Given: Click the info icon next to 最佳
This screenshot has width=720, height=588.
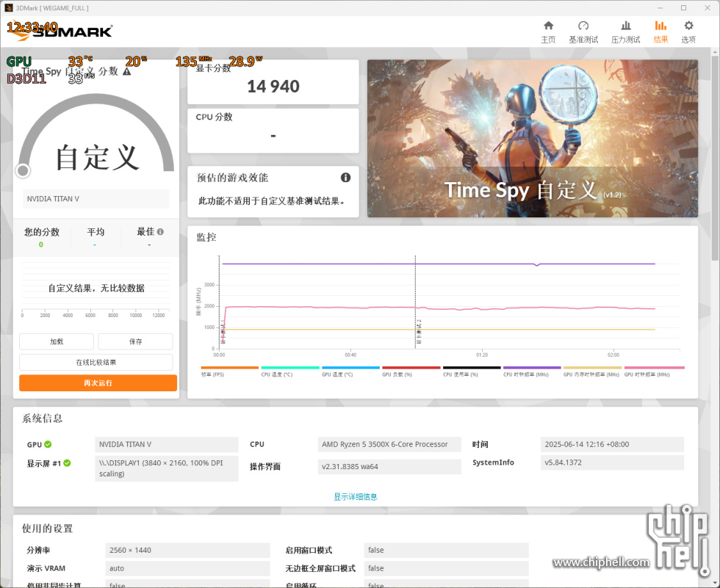Looking at the screenshot, I should pos(160,232).
